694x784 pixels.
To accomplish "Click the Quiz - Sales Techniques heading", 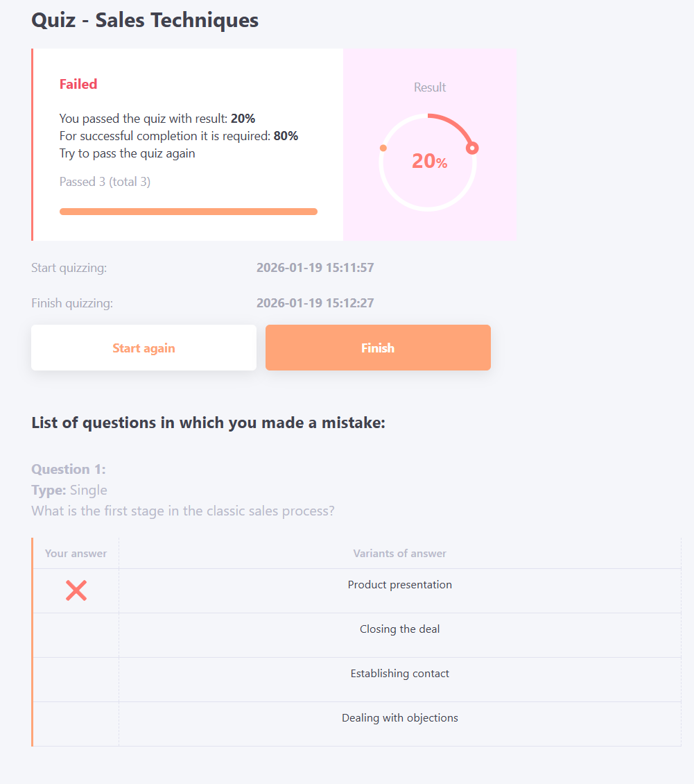I will [145, 20].
